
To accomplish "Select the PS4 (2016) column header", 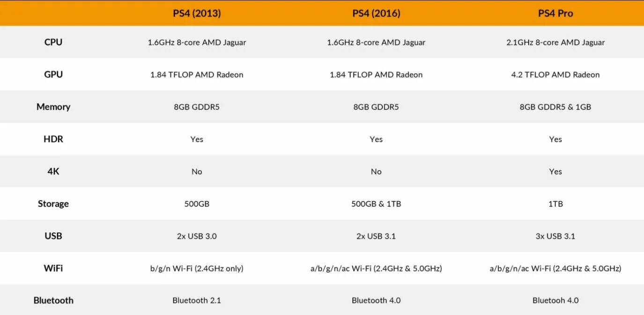I will pyautogui.click(x=376, y=13).
